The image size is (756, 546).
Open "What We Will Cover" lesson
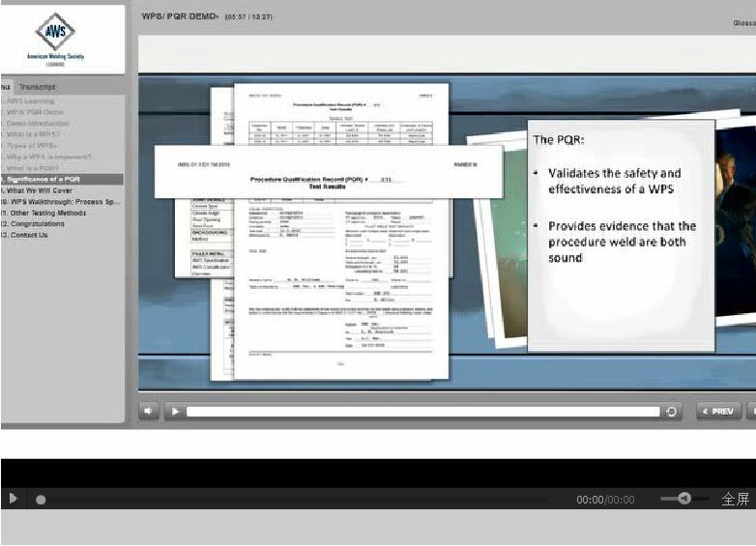(x=39, y=190)
